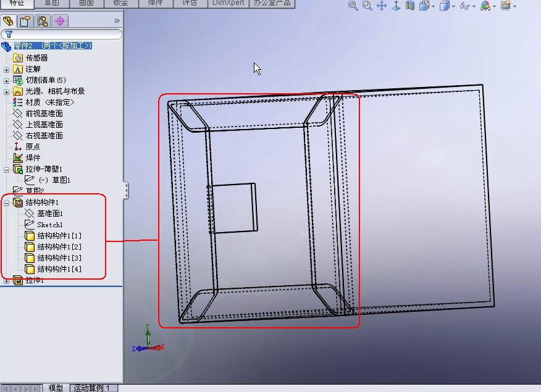541x392 pixels.
Task: Click the normal-to plane arrow icon
Action: pos(396,6)
